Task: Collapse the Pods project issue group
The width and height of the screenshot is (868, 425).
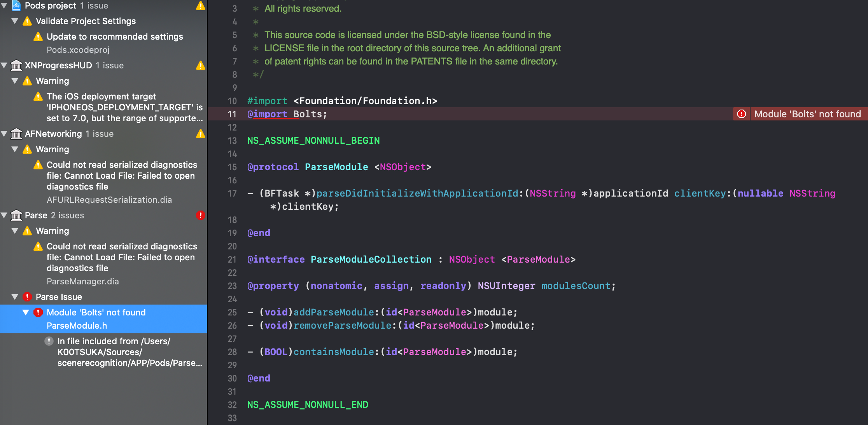Action: coord(4,5)
